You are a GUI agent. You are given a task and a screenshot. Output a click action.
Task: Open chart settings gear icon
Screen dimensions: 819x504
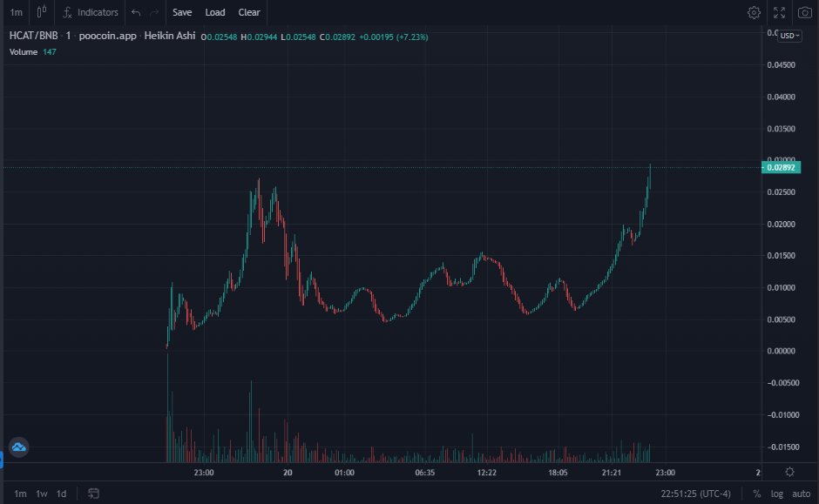[x=754, y=12]
